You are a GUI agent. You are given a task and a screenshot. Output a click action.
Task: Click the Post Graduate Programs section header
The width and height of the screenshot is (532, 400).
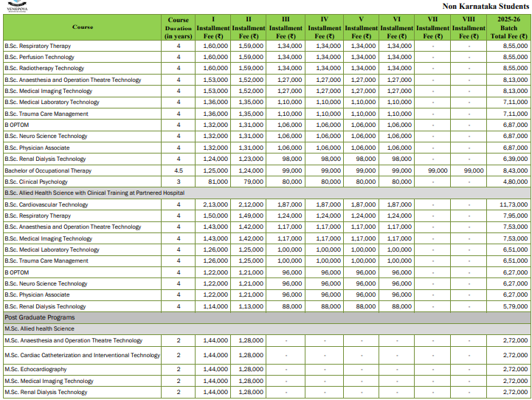[40, 317]
